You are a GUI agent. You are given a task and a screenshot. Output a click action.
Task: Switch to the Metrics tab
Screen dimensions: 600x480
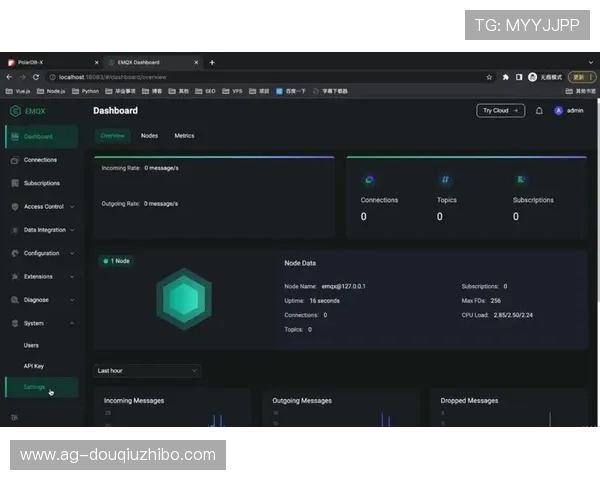pos(184,136)
